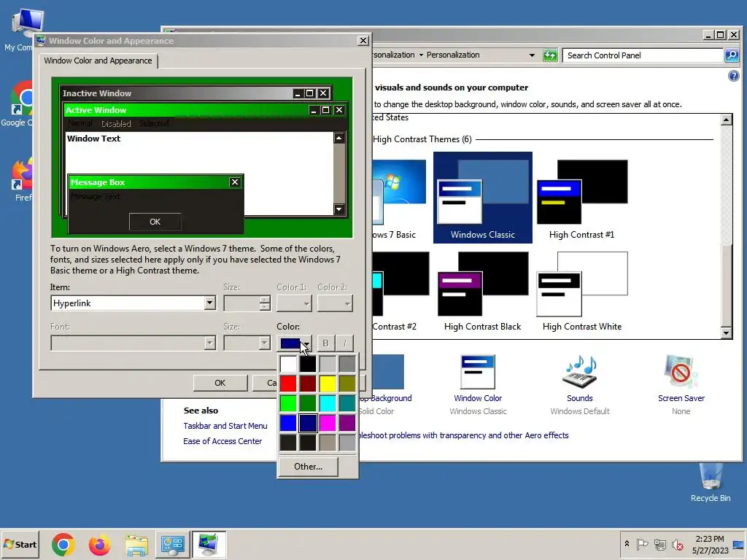Select the High Contrast #1 theme
Viewport: 747px width, 560px height.
coord(581,198)
